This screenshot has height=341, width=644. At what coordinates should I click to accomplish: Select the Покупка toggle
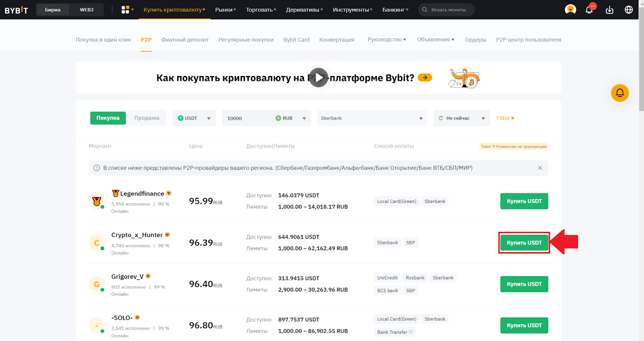coord(108,118)
